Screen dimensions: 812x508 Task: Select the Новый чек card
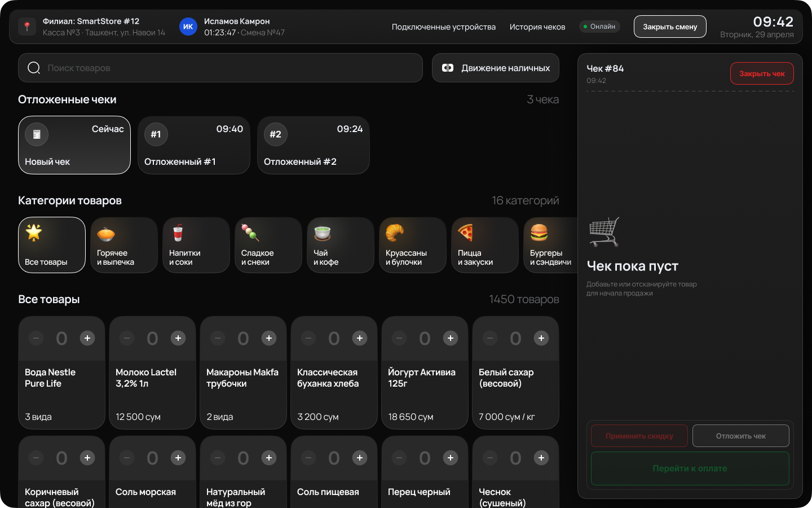74,145
